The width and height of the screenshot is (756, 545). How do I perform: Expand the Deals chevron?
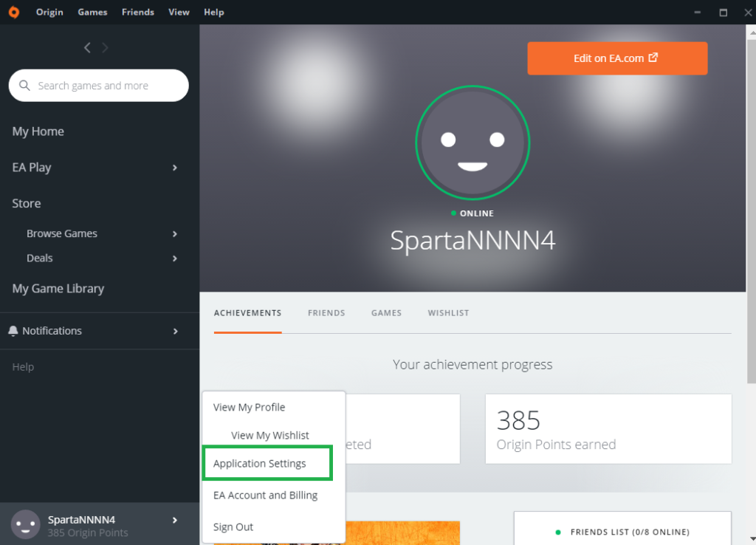point(175,258)
